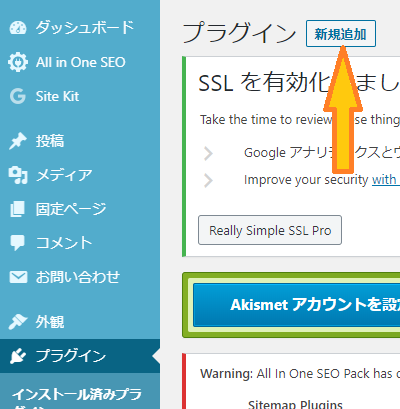Click the envelope icon for お問い合わせ

[18, 277]
